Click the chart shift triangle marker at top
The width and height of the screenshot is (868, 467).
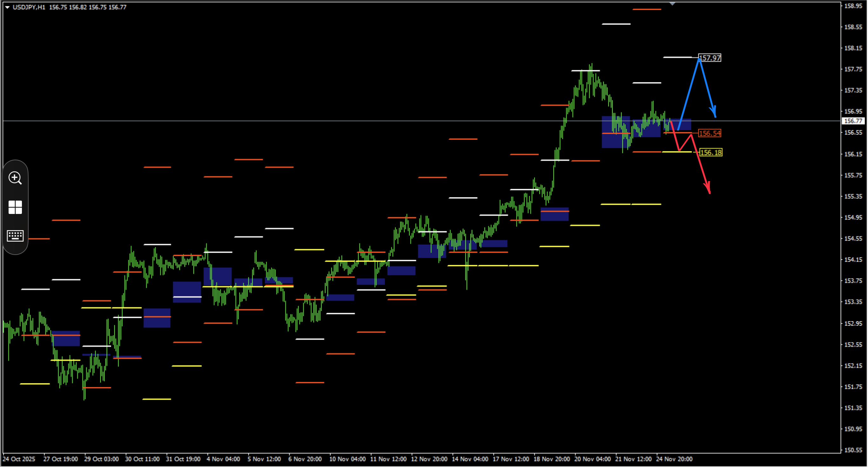coord(672,4)
